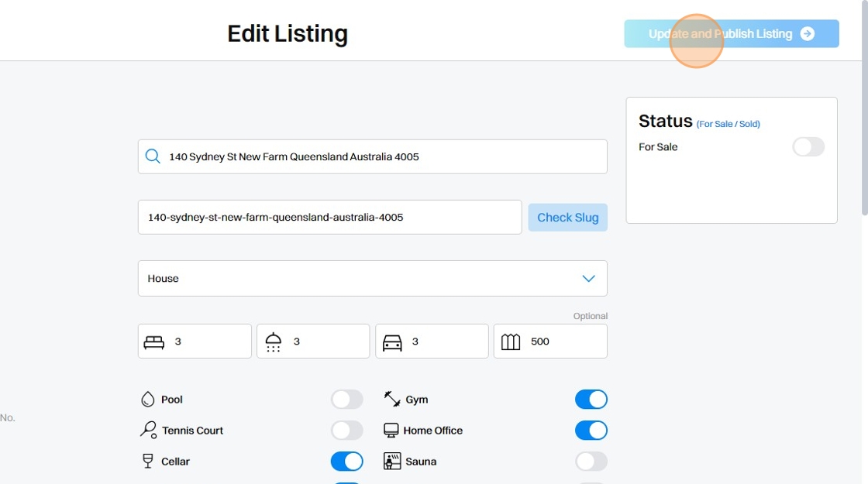Enable the Pool toggle
Viewport: 868px width, 484px height.
click(x=346, y=400)
